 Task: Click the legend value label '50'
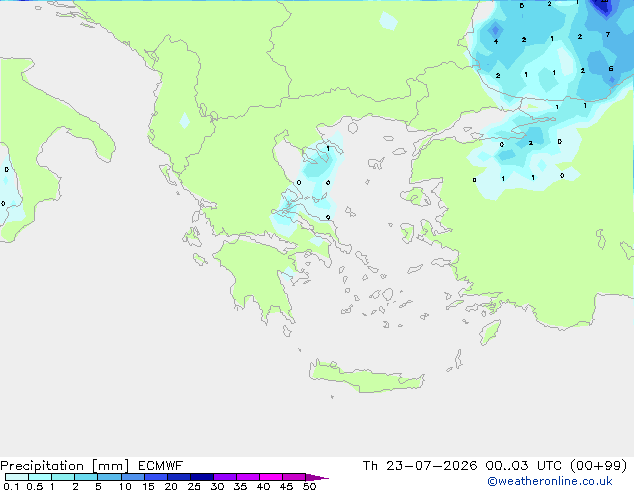pos(309,486)
